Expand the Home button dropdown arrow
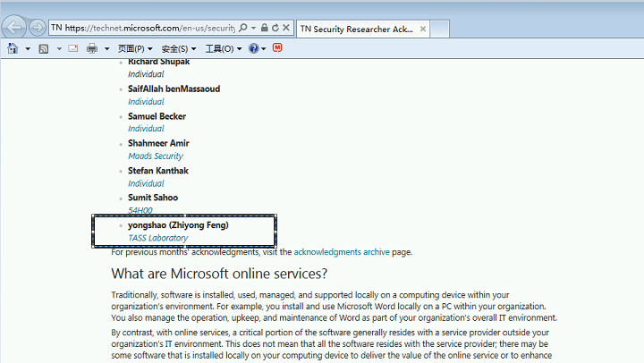The height and width of the screenshot is (363, 644). [x=28, y=49]
